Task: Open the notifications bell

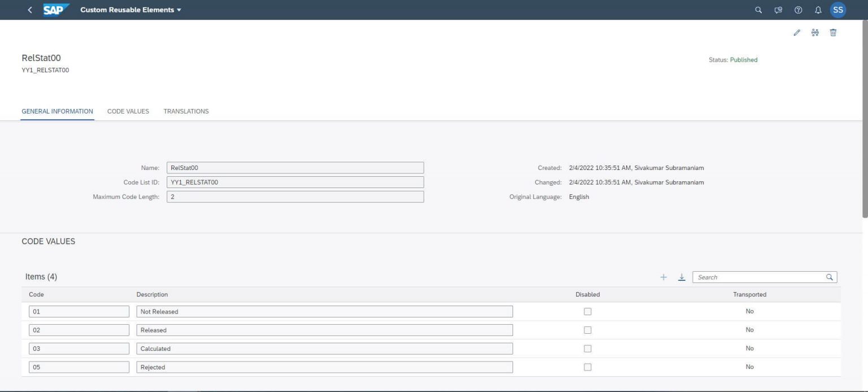Action: [818, 10]
